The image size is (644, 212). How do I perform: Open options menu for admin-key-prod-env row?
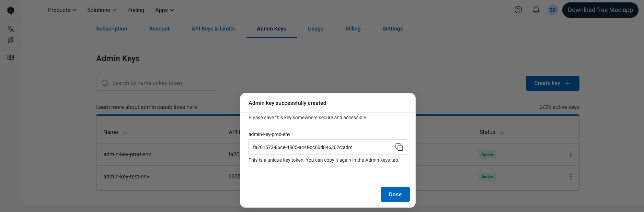(x=571, y=154)
